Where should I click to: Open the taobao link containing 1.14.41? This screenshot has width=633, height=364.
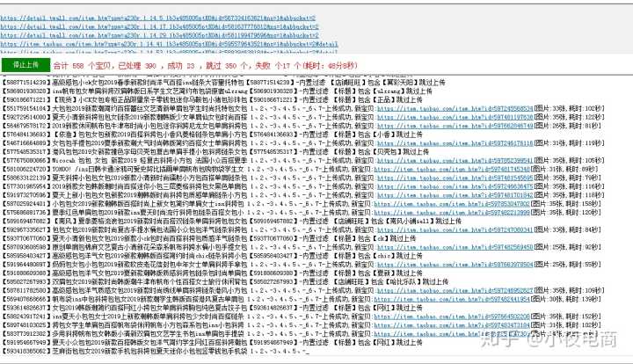click(x=169, y=44)
